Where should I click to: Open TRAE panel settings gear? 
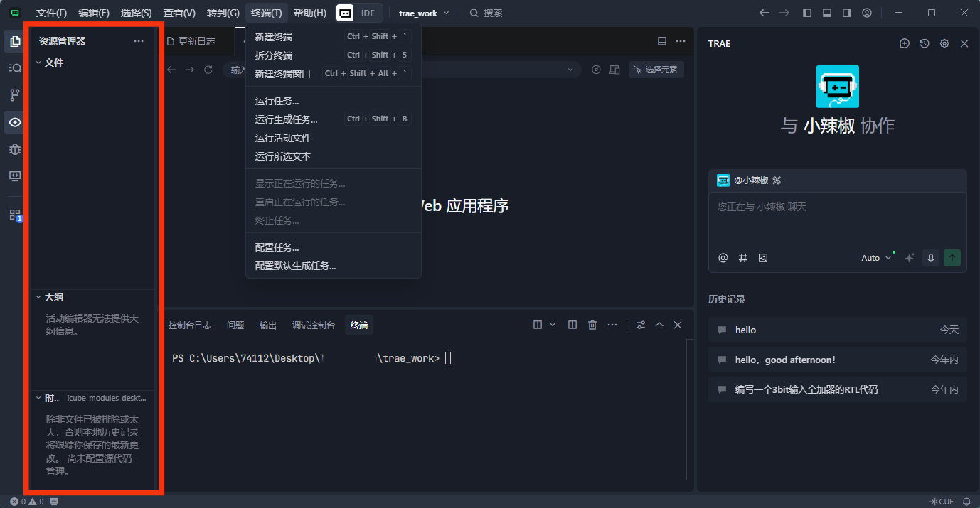pyautogui.click(x=944, y=43)
